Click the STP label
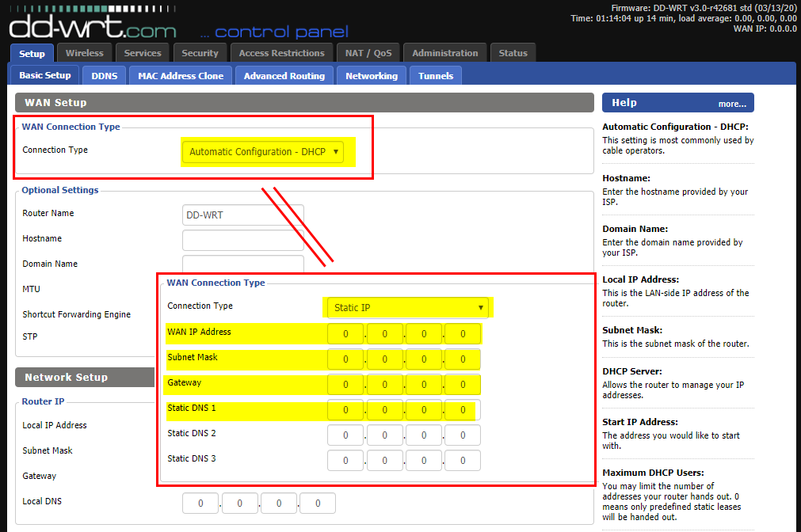The height and width of the screenshot is (532, 801). 29,336
